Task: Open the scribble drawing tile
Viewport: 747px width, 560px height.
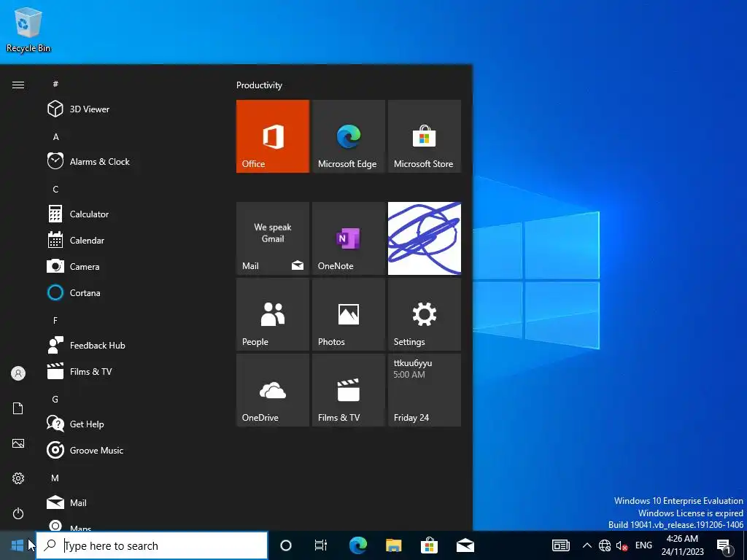Action: (425, 238)
